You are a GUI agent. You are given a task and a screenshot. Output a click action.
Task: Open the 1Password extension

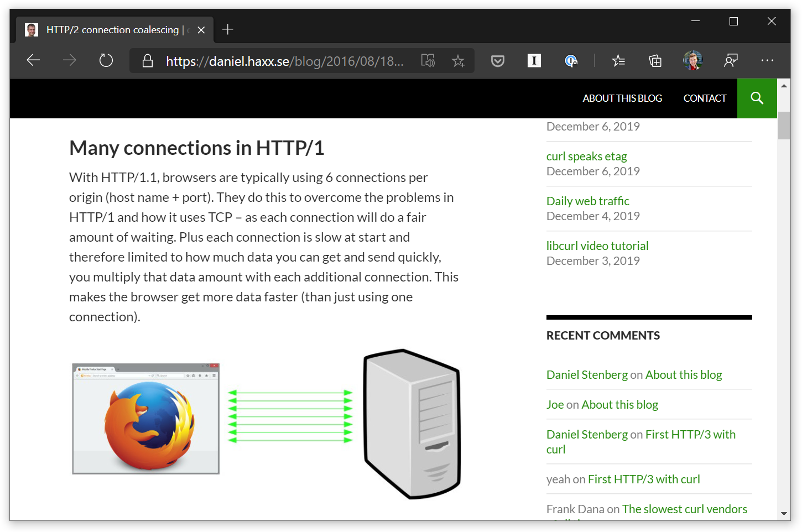point(571,61)
